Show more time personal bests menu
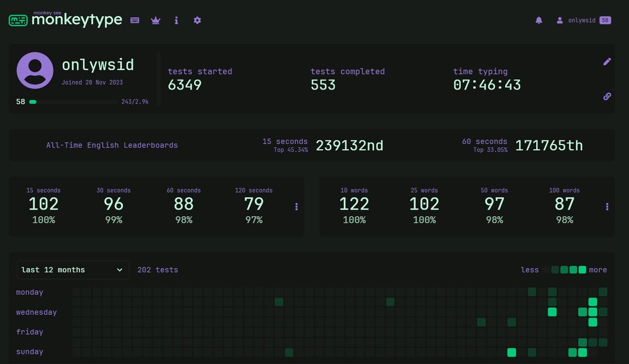 (x=296, y=207)
